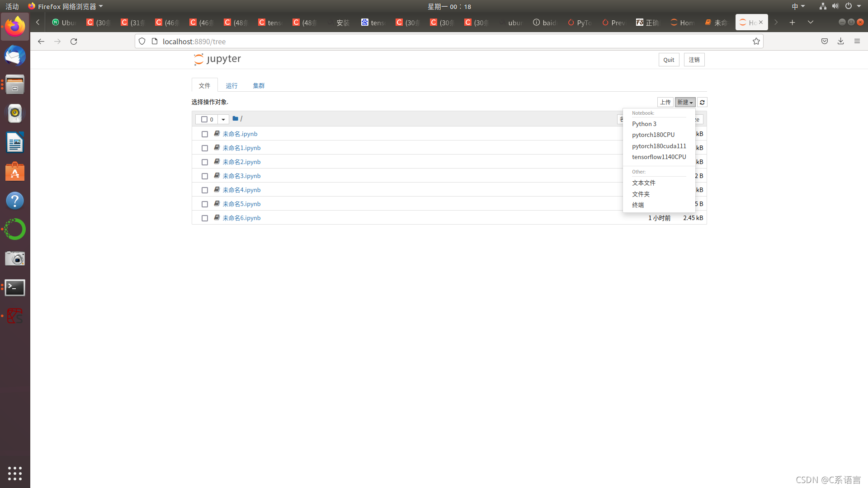Check the box for 未命名3.ipynb
Image resolution: width=868 pixels, height=488 pixels.
tap(205, 176)
